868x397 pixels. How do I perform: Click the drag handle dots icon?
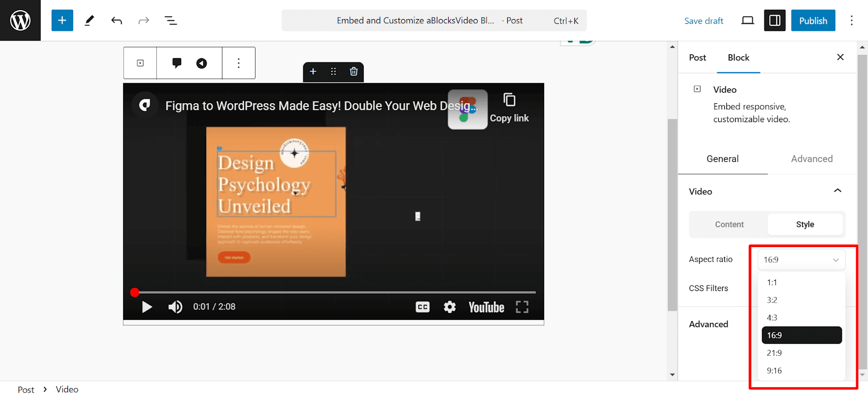tap(333, 72)
